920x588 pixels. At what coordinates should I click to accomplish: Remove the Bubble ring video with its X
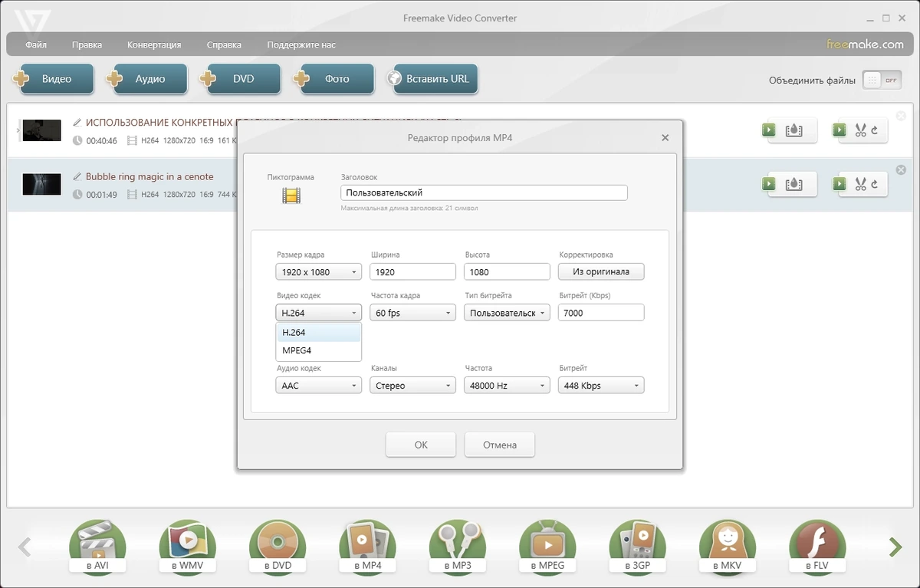pyautogui.click(x=901, y=170)
